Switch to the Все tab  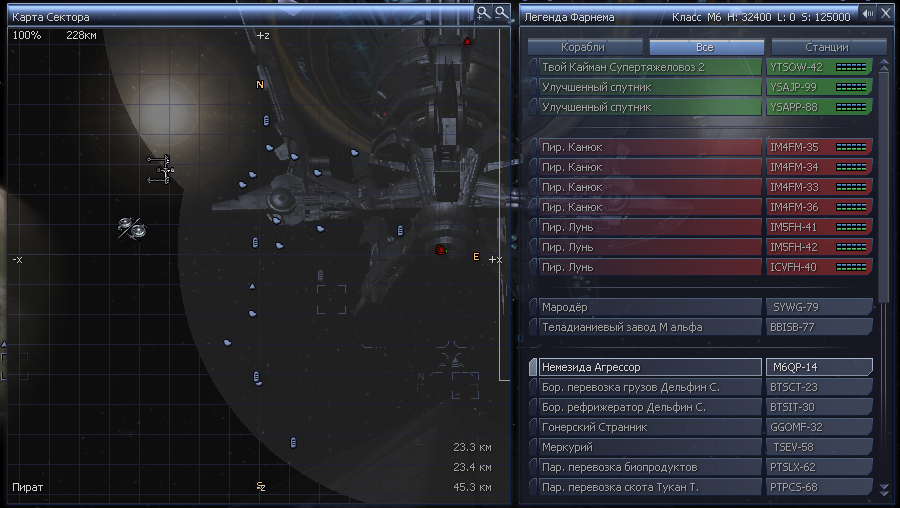tap(705, 47)
